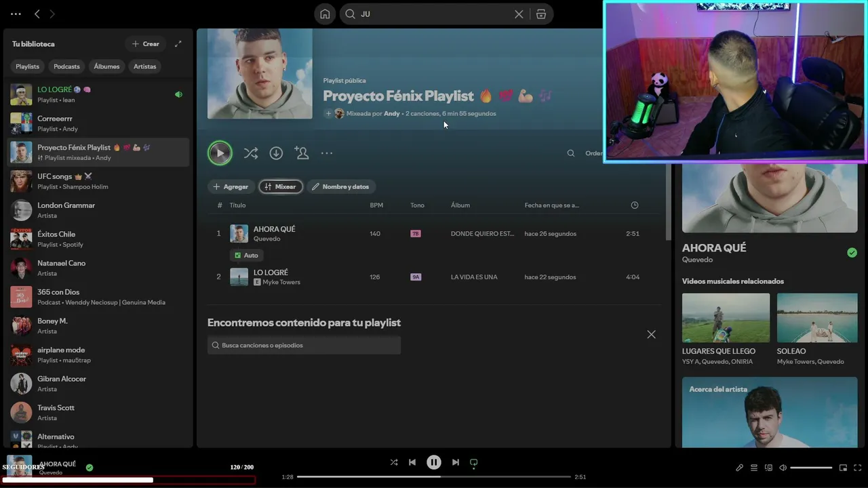Expand Tu biblioteca to full view
Viewport: 868px width, 488px height.
click(178, 44)
